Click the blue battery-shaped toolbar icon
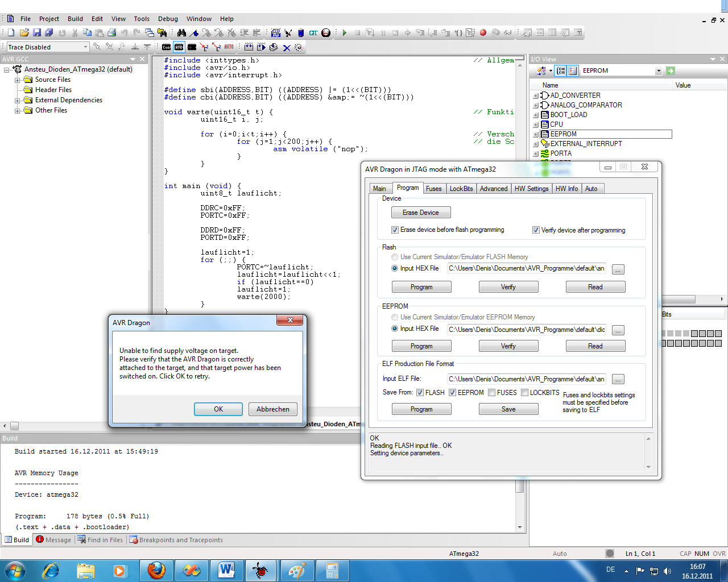Image resolution: width=728 pixels, height=582 pixels. tap(301, 32)
